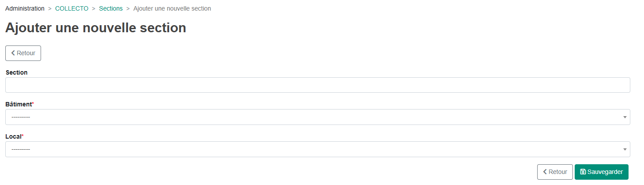The width and height of the screenshot is (644, 185).
Task: Click the arrow at the end of the Local select
Action: [x=625, y=150]
